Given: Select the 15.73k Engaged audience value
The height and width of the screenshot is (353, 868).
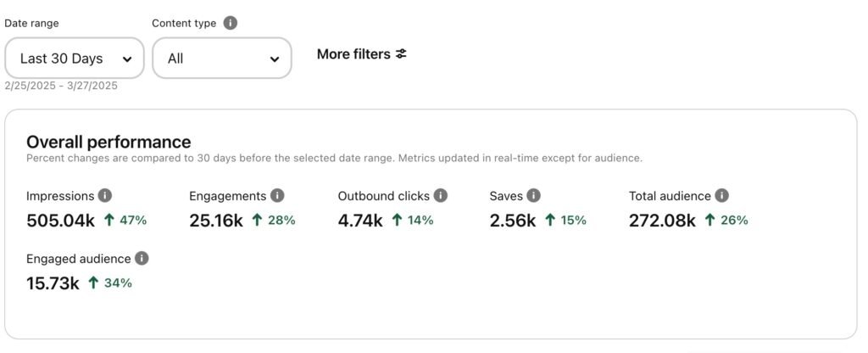Looking at the screenshot, I should click(53, 283).
